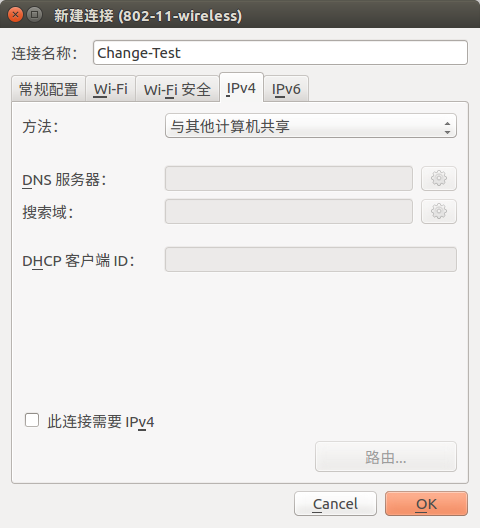Go to the Wi-Fi 安全 tab

177,89
